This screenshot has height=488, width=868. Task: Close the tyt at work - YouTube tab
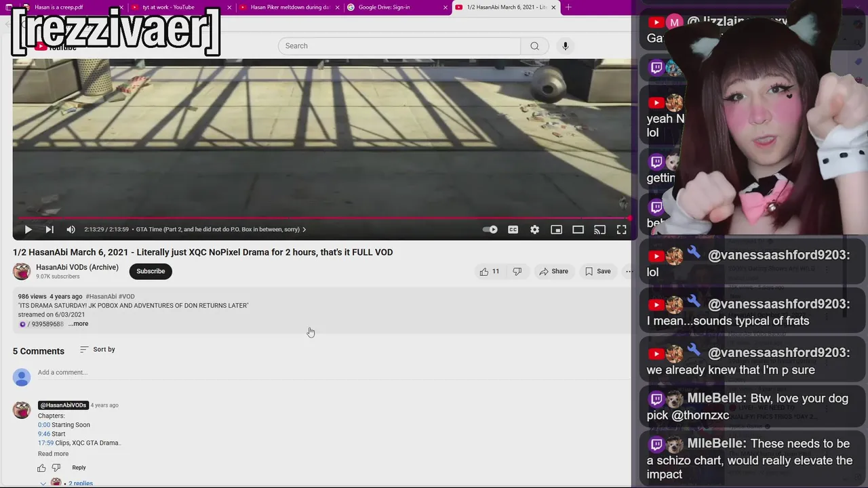click(229, 7)
